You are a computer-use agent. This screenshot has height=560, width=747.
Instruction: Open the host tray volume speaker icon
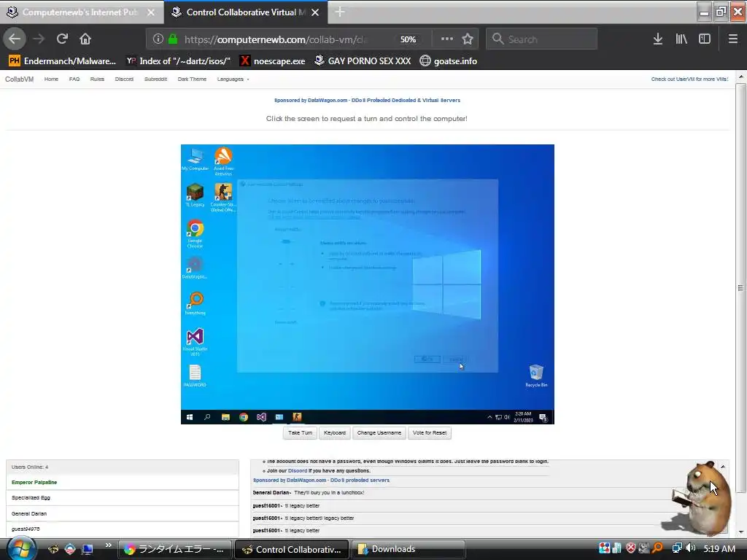point(690,548)
